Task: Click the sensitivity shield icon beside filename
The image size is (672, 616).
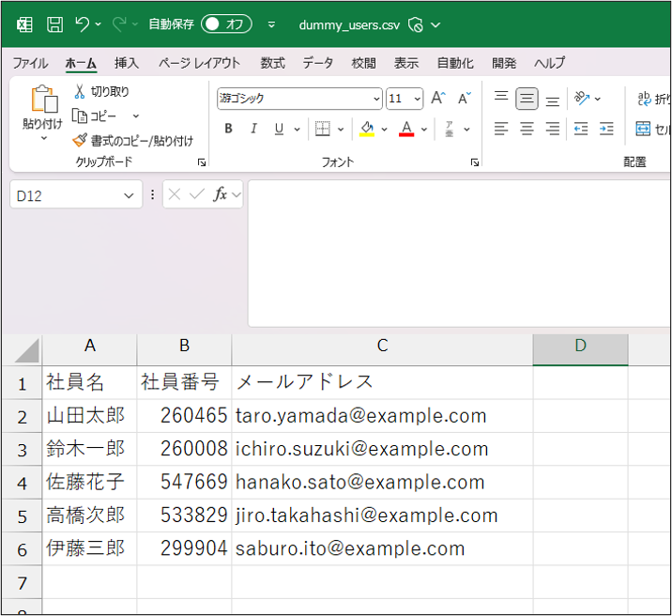Action: [x=416, y=24]
